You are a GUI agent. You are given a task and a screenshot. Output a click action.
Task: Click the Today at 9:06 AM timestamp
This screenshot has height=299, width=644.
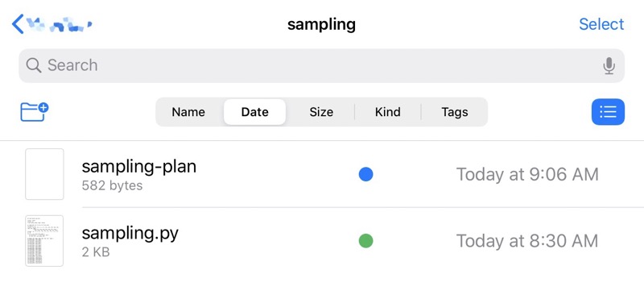(527, 174)
